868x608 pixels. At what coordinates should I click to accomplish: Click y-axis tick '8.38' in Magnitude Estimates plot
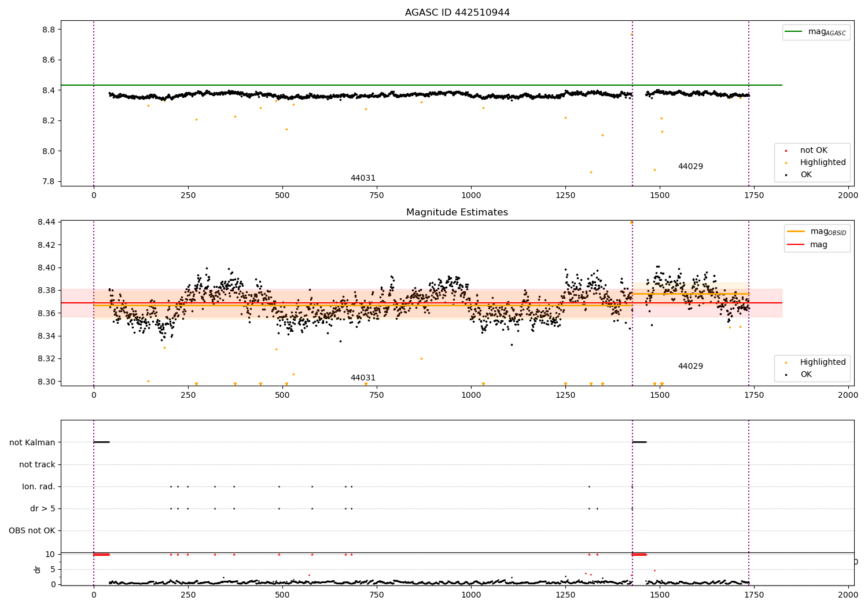pyautogui.click(x=46, y=291)
